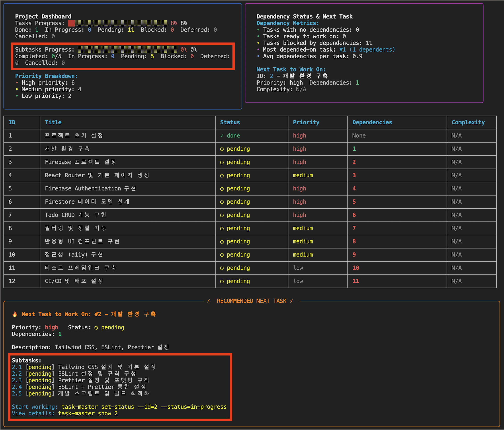The width and height of the screenshot is (504, 430).
Task: Click the Subtasks Progress bar
Action: coord(127,49)
